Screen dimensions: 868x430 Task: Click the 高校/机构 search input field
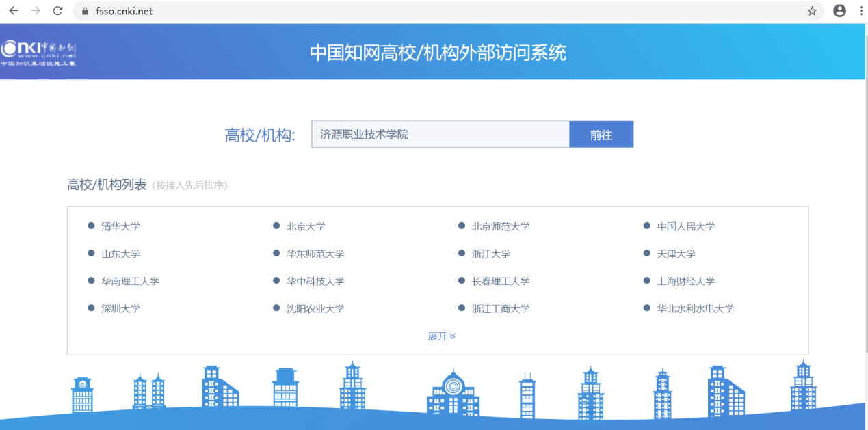(x=440, y=135)
